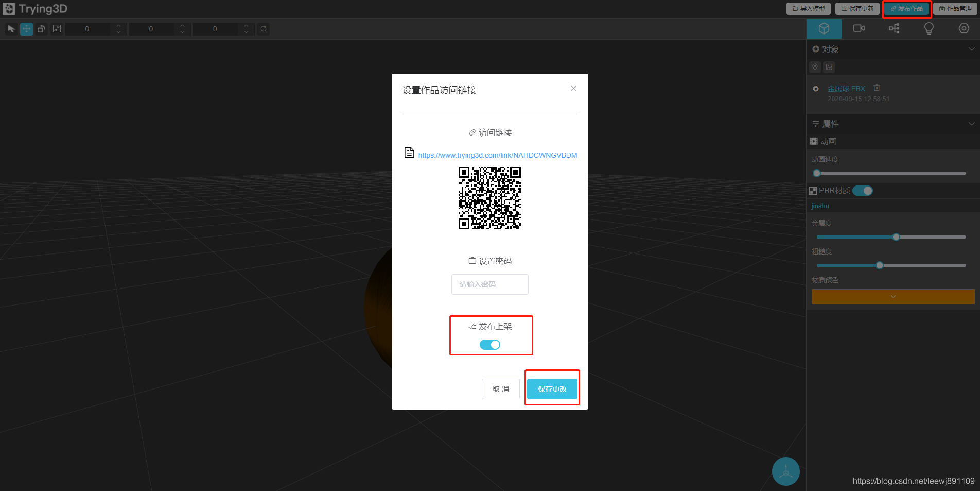The image size is (980, 491).
Task: Click the 属性 sliders header icon
Action: tap(816, 124)
